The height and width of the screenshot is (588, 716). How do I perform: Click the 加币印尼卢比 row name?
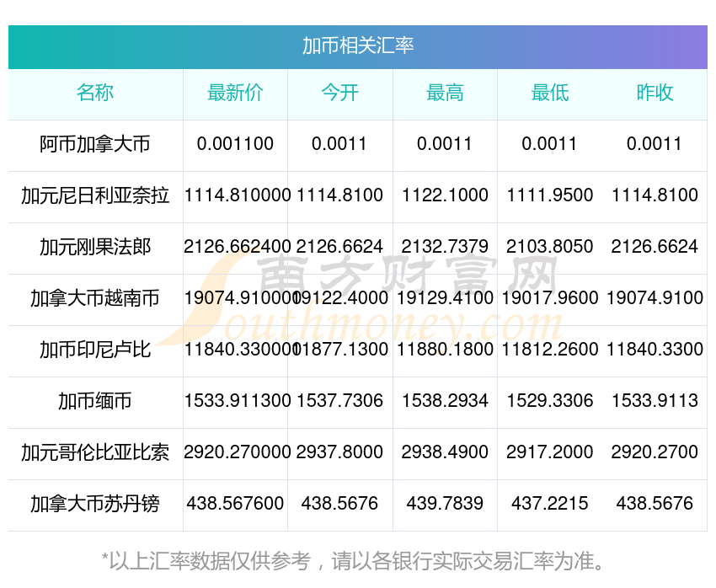click(x=95, y=350)
